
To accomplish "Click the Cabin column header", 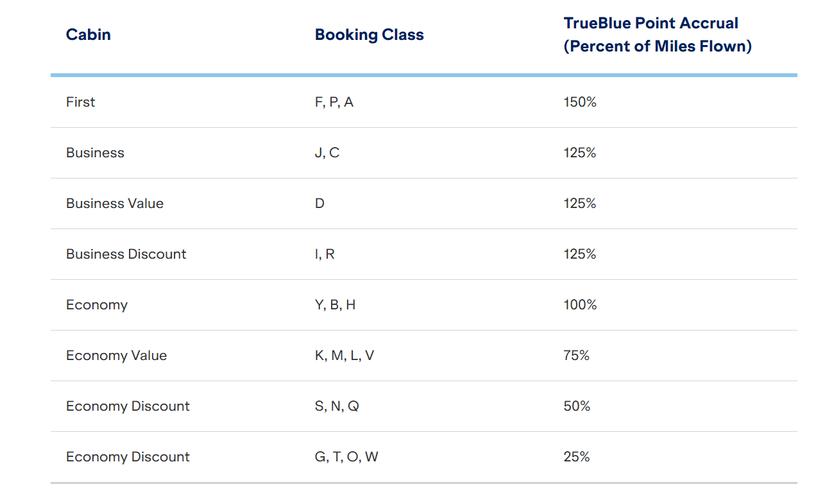I will (88, 34).
